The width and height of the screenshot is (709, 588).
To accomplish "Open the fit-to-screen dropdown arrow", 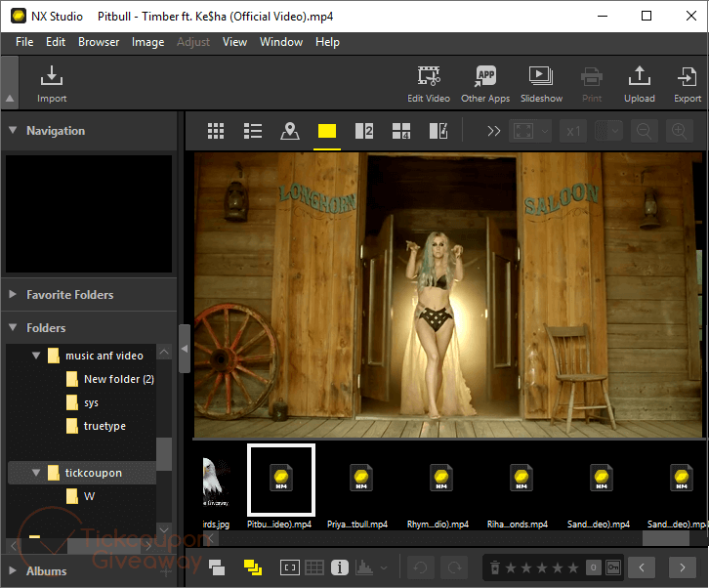I will (x=545, y=131).
